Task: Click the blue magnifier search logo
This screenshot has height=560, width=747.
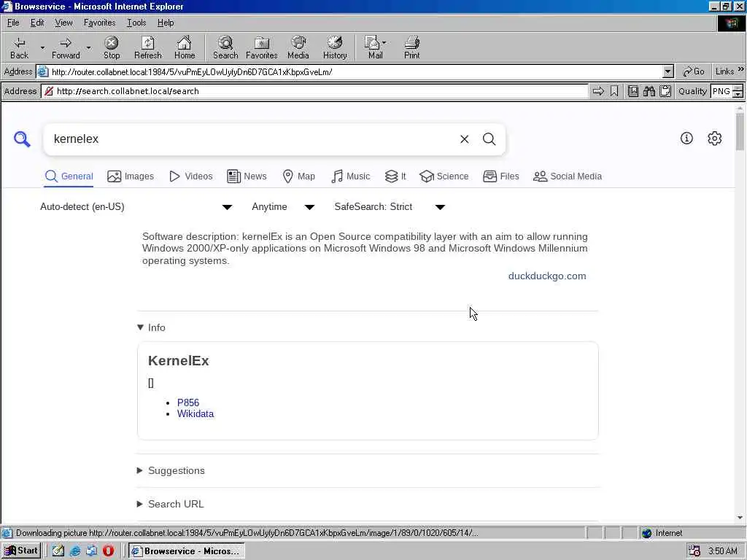Action: click(x=22, y=139)
